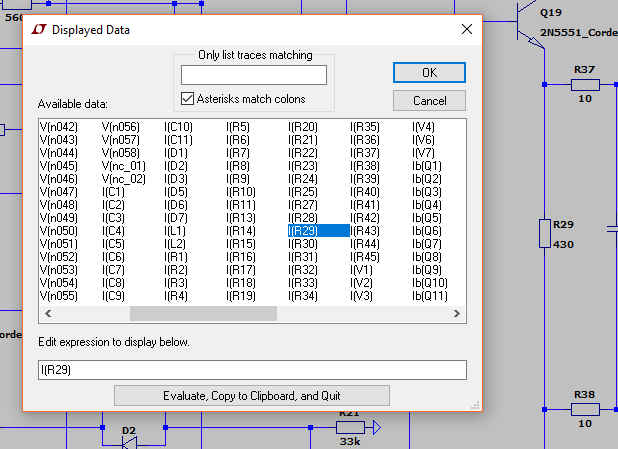Select trace I(D7)

(176, 218)
